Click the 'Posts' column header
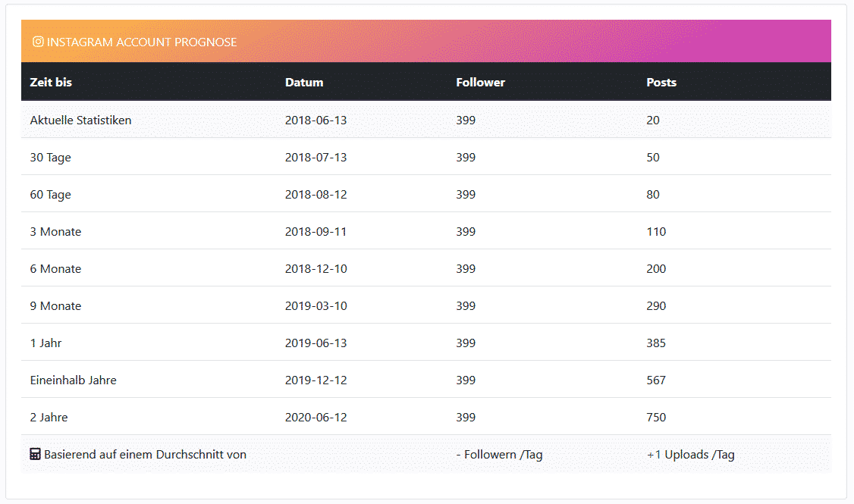854x504 pixels. (x=661, y=82)
